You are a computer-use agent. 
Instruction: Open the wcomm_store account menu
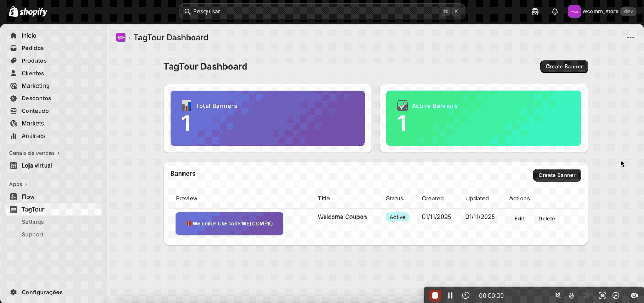(x=603, y=11)
